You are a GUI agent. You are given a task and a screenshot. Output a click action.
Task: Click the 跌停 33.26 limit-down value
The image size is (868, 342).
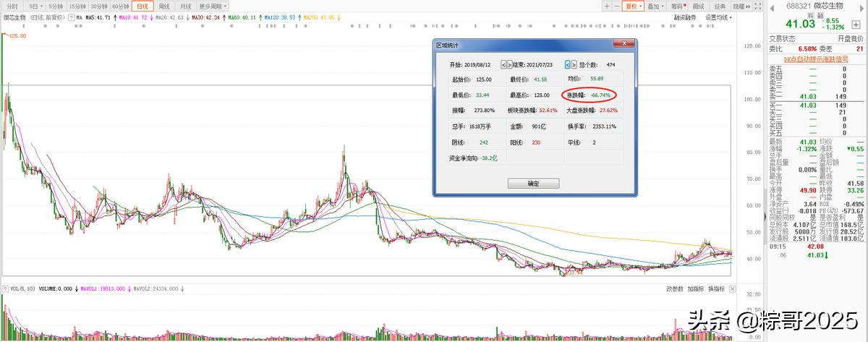click(856, 189)
